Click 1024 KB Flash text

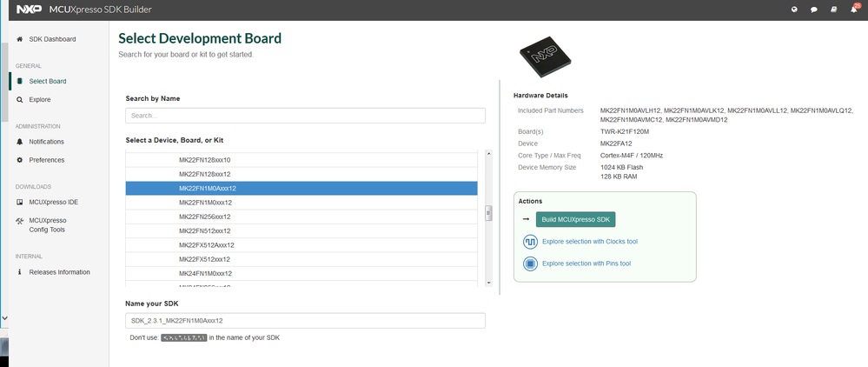(x=621, y=167)
